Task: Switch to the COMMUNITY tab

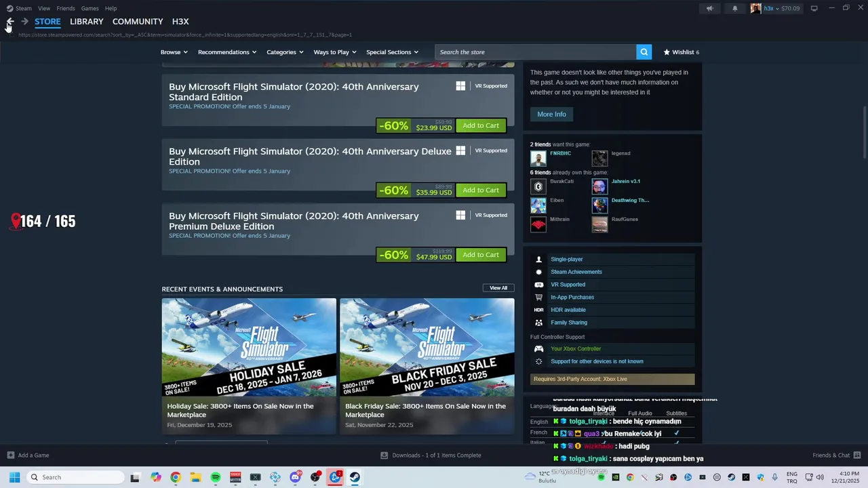Action: [138, 22]
